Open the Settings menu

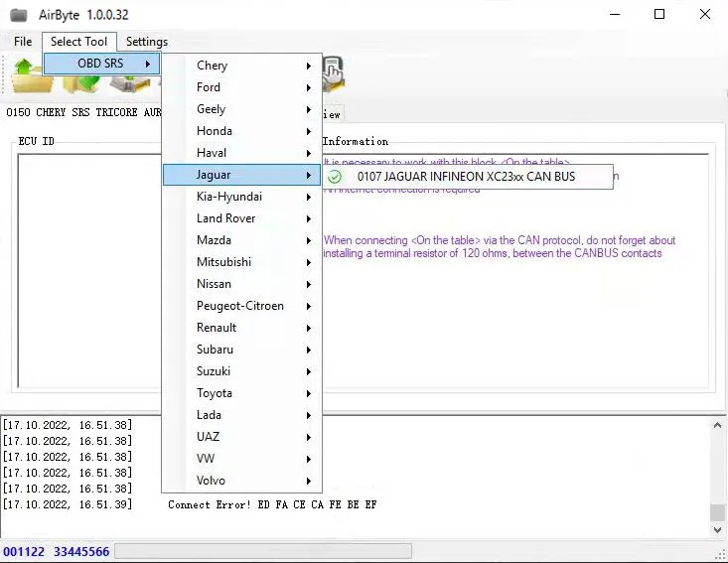click(147, 42)
